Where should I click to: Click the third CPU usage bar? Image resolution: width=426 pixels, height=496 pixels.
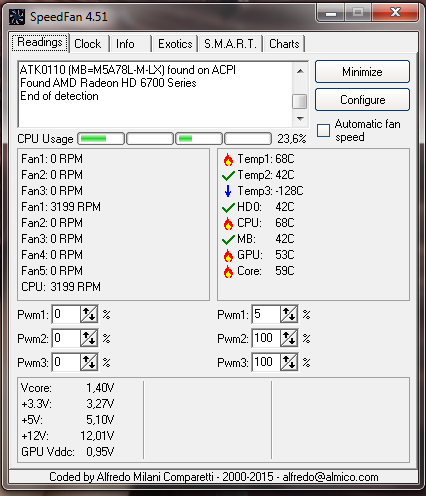[199, 139]
